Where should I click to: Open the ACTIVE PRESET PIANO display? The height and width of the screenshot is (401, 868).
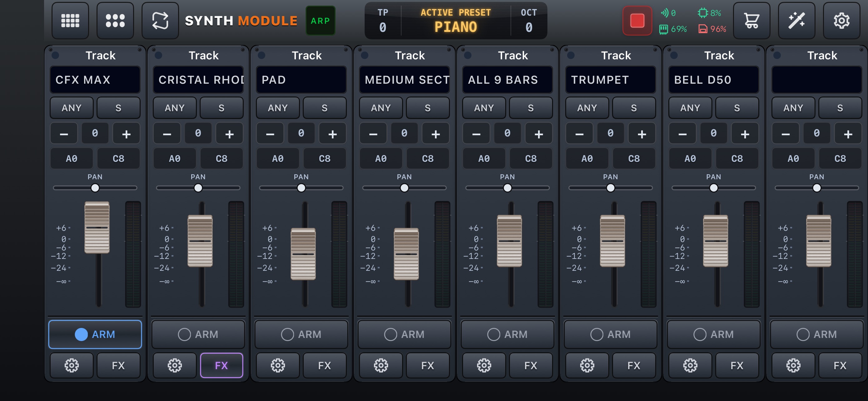click(x=456, y=21)
